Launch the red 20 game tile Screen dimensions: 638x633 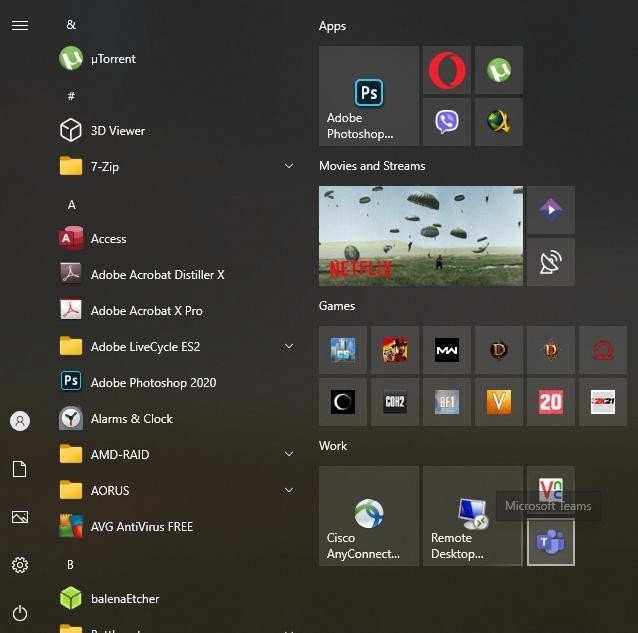click(551, 402)
